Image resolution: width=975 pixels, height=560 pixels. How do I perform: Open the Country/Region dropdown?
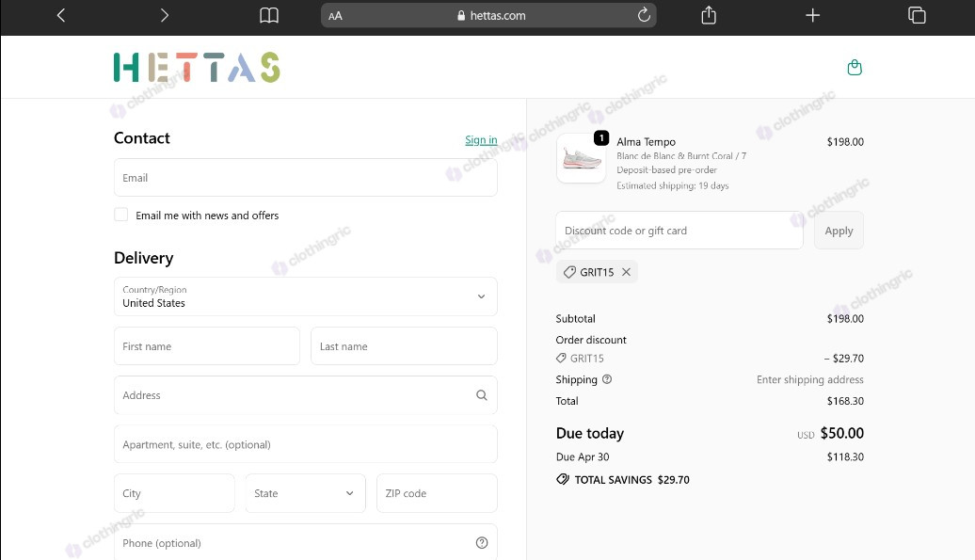pyautogui.click(x=305, y=296)
